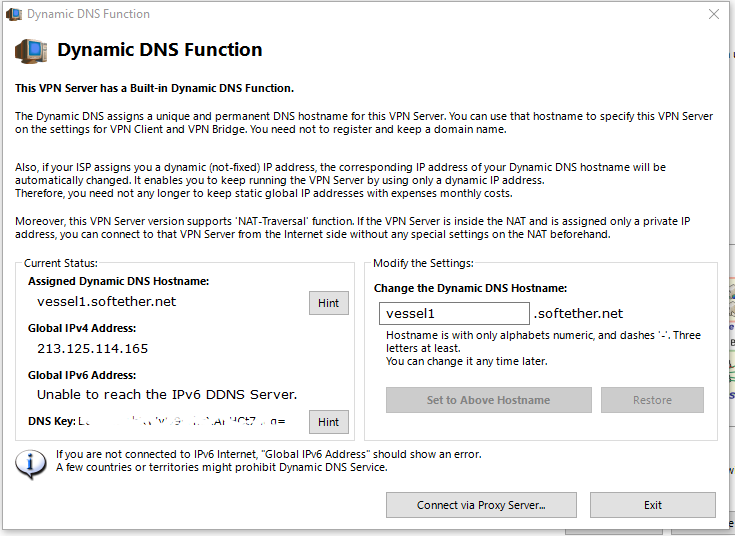The height and width of the screenshot is (536, 735).
Task: Click the obscured DNS Key value
Action: coord(182,421)
